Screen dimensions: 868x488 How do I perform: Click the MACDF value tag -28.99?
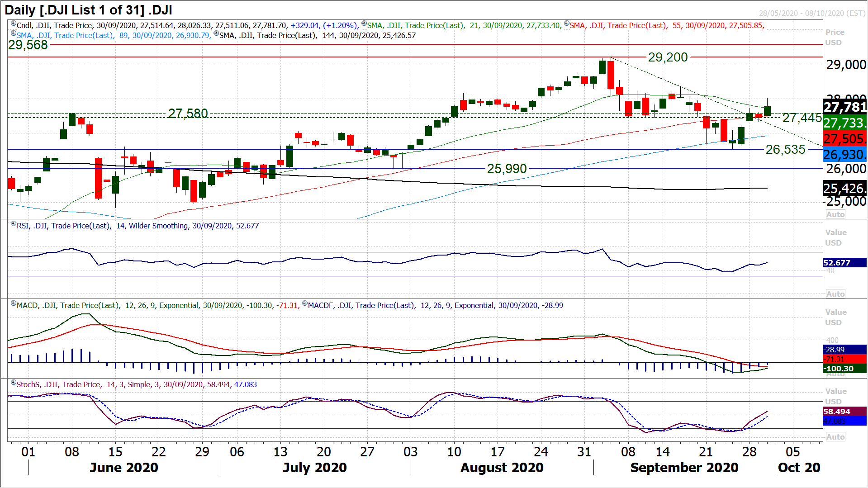tap(844, 350)
